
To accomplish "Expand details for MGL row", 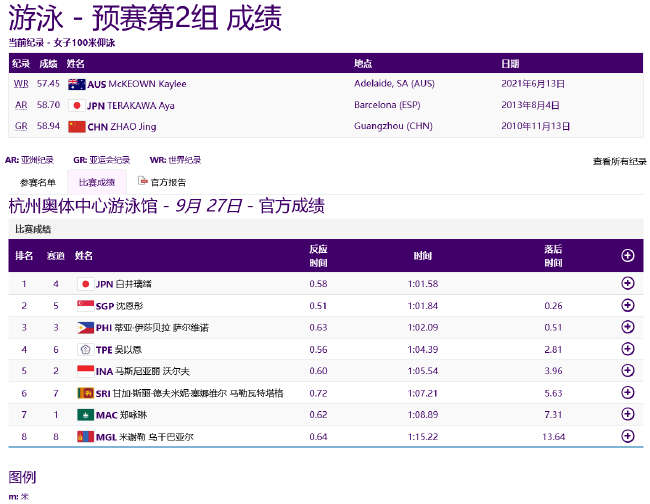I will pyautogui.click(x=628, y=436).
